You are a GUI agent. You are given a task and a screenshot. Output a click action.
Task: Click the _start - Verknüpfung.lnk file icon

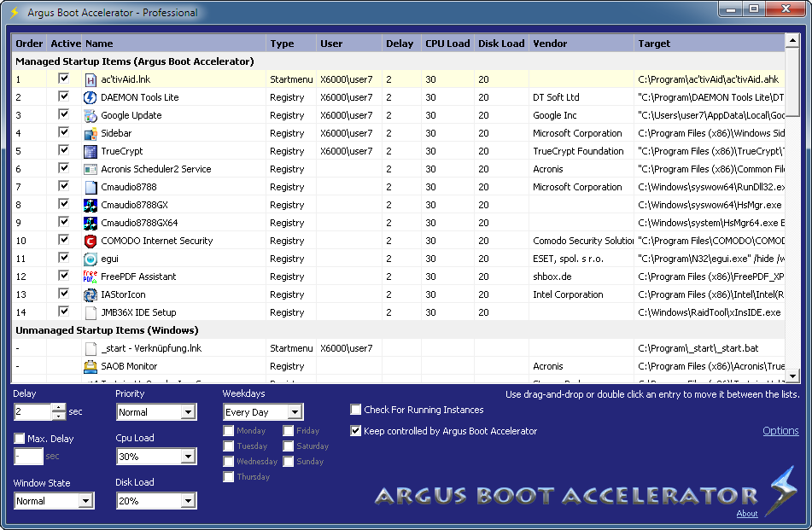(91, 348)
